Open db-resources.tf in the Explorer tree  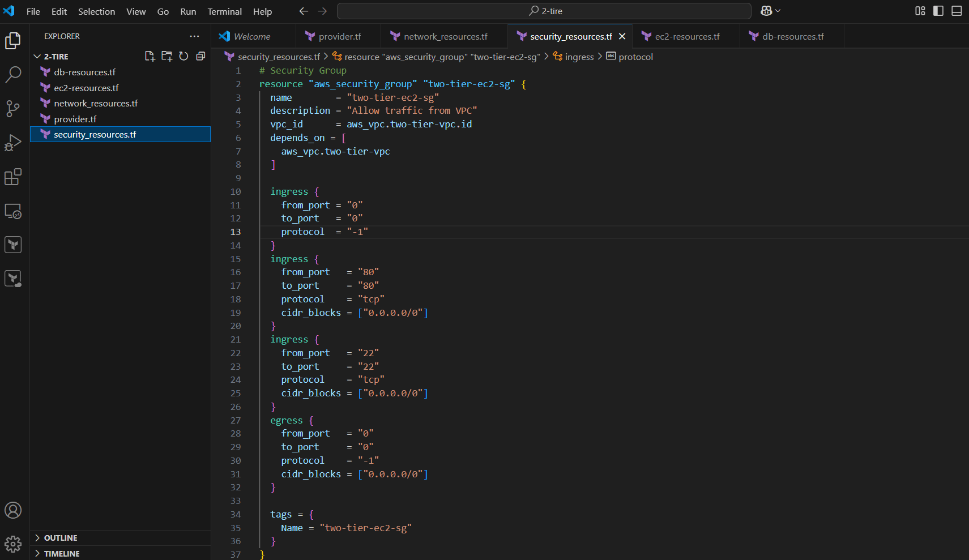point(120,72)
